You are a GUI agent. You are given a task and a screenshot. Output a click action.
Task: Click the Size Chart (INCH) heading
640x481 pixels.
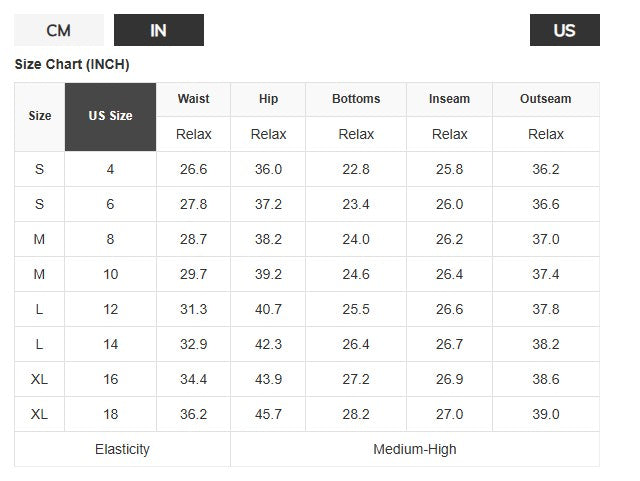72,65
